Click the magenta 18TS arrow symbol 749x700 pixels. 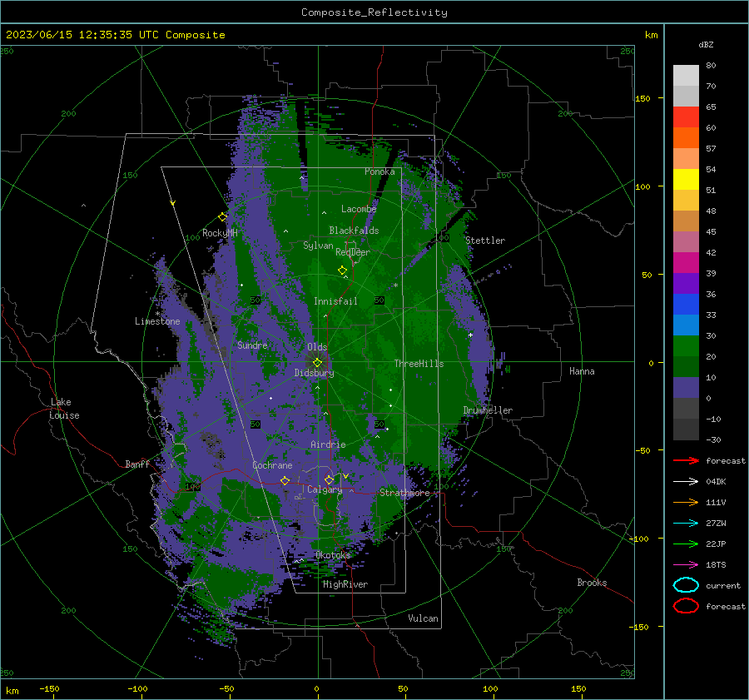point(686,564)
